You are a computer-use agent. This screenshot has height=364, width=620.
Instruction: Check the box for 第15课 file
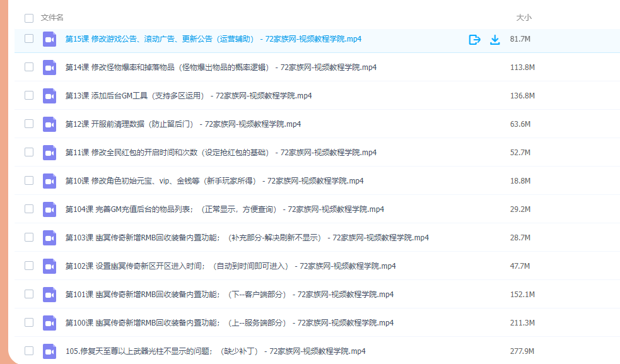coord(29,38)
